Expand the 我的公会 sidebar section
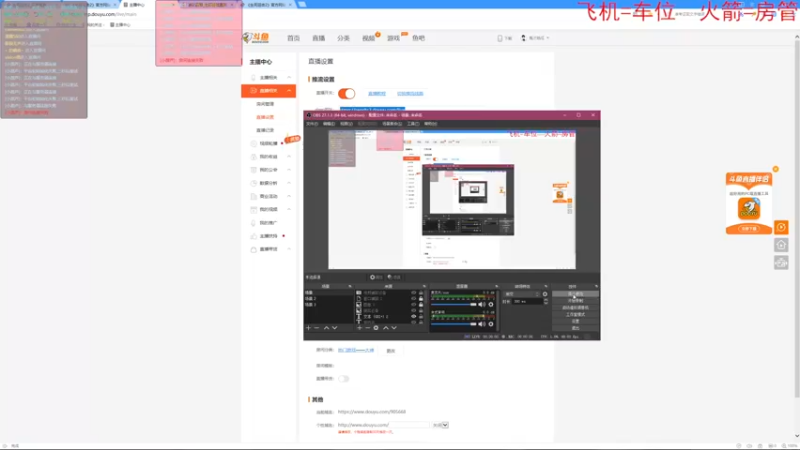 coord(289,170)
